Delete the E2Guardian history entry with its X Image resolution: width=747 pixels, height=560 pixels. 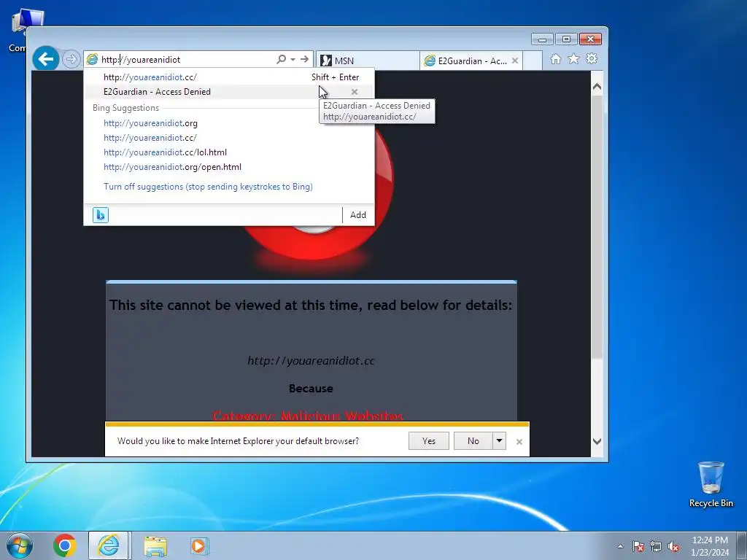pyautogui.click(x=355, y=92)
